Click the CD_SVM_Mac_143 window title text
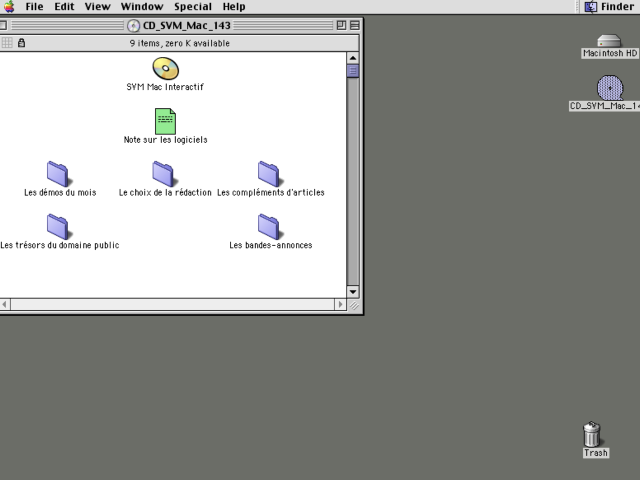This screenshot has width=640, height=480. click(x=187, y=26)
